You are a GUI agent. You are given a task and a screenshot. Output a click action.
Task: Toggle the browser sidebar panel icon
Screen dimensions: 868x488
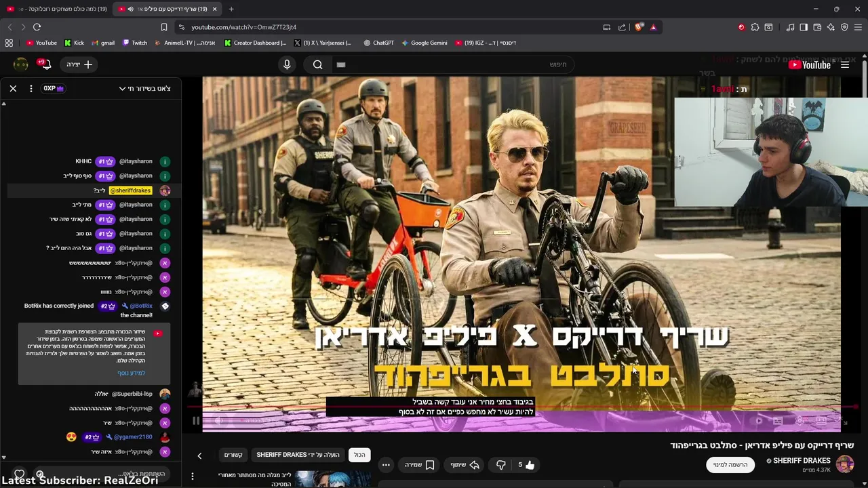804,27
